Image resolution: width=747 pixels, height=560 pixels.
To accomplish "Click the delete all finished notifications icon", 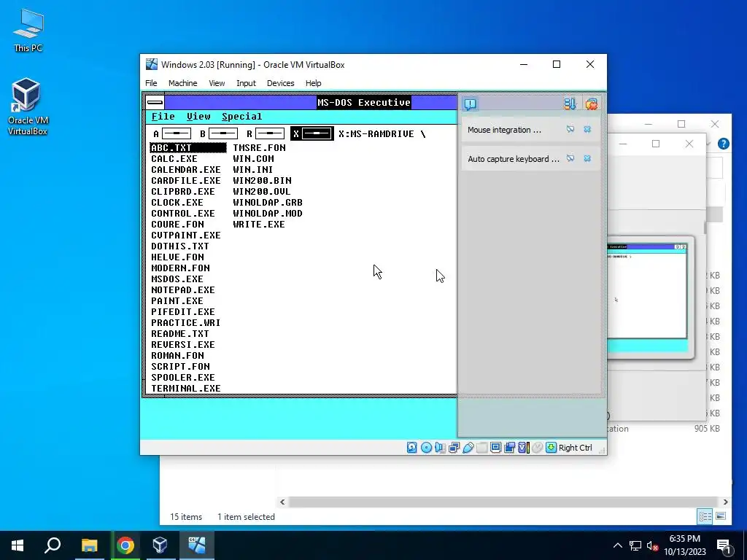I will click(591, 104).
